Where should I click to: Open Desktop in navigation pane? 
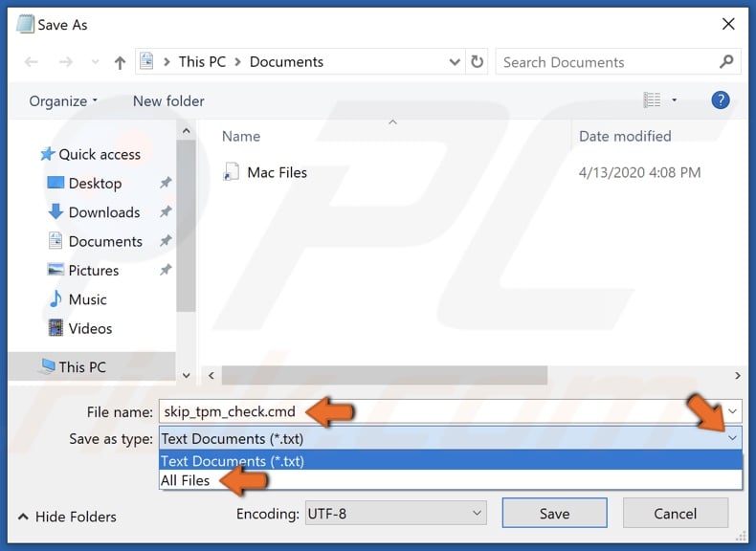pyautogui.click(x=85, y=183)
